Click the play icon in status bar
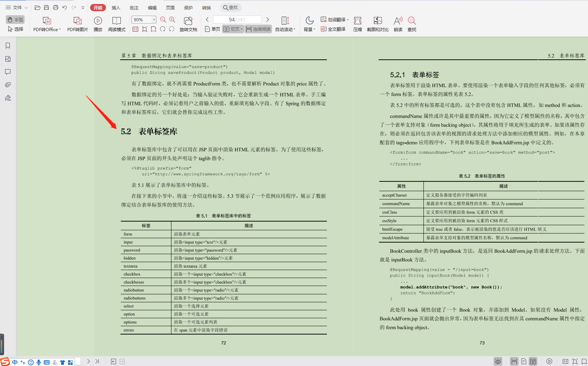This screenshot has width=588, height=366. click(549, 361)
